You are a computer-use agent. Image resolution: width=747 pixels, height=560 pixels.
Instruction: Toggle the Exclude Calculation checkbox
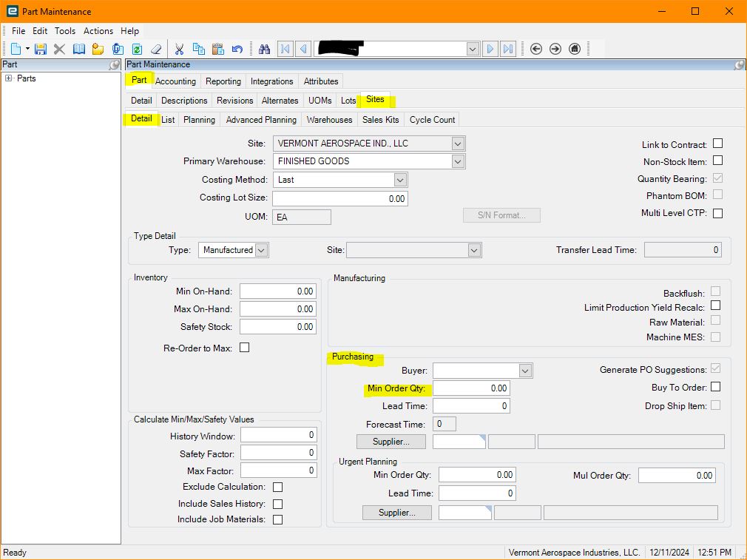[x=278, y=487]
